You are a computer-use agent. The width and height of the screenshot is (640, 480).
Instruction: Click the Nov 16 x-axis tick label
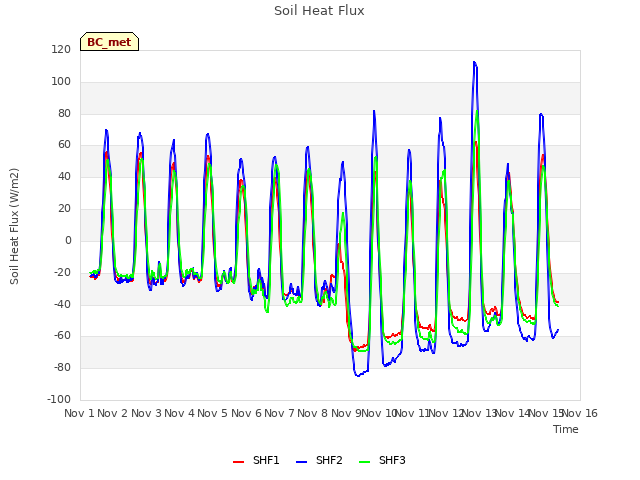[x=580, y=413]
